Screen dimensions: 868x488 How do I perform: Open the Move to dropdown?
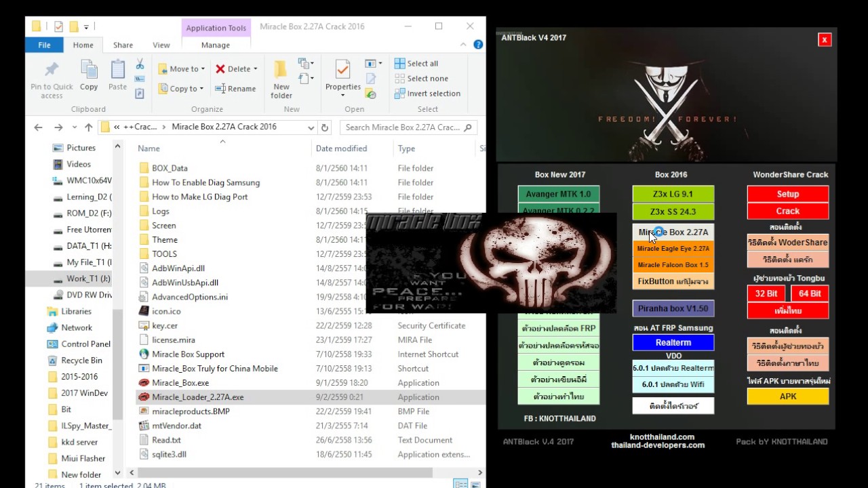[182, 68]
